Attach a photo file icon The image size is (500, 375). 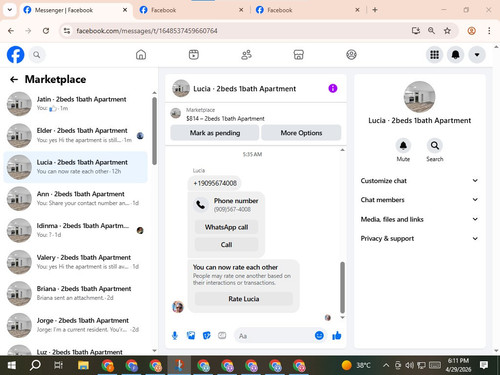click(191, 335)
